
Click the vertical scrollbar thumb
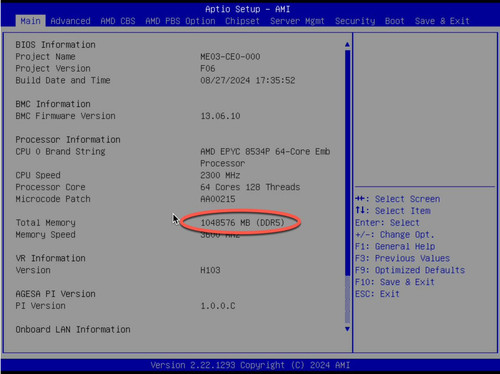[347, 163]
